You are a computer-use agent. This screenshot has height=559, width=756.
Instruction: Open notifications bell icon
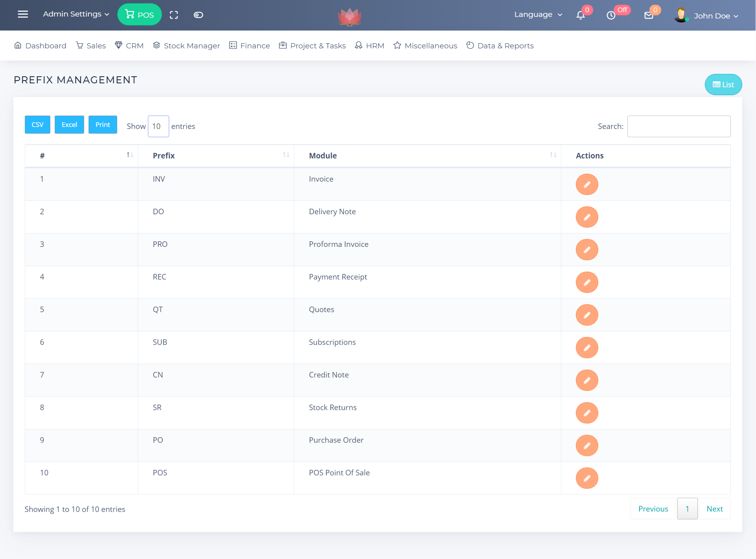581,15
